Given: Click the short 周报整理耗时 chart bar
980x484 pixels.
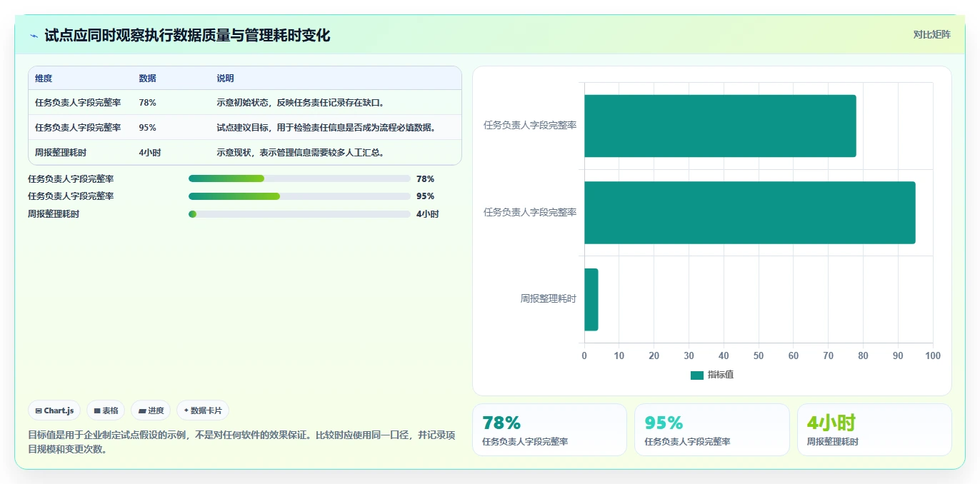Looking at the screenshot, I should [591, 299].
